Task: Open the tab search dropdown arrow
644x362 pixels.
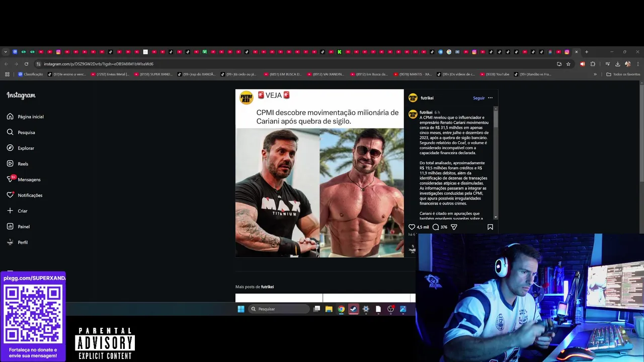Action: pyautogui.click(x=6, y=52)
